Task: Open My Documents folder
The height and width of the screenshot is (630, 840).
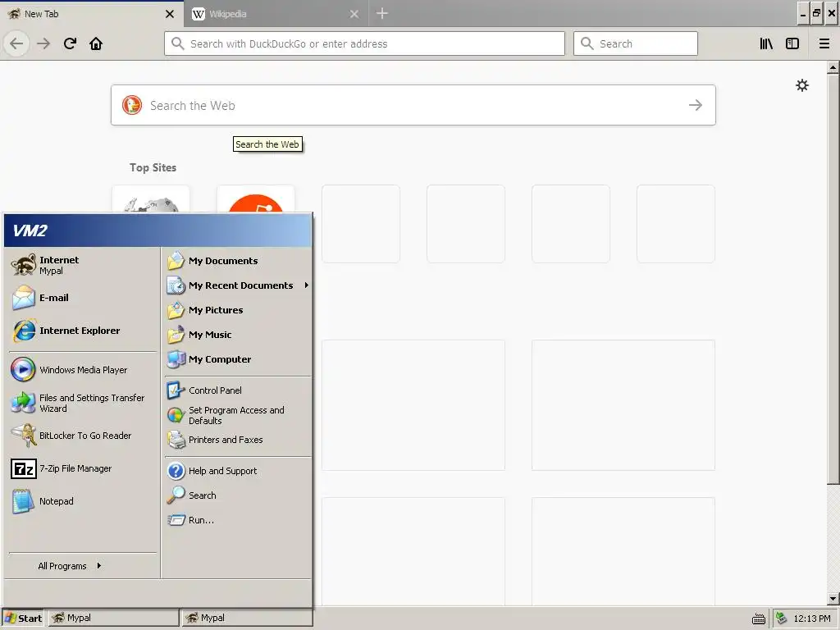Action: point(237,261)
